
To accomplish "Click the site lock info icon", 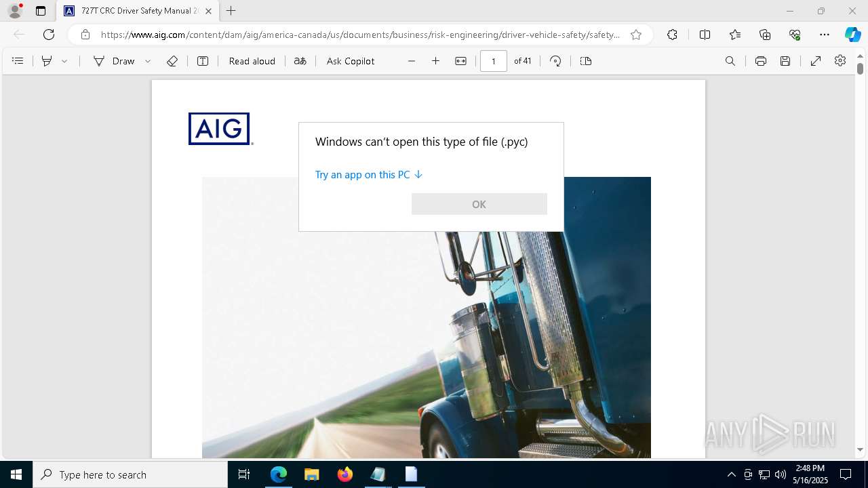I will [x=85, y=35].
